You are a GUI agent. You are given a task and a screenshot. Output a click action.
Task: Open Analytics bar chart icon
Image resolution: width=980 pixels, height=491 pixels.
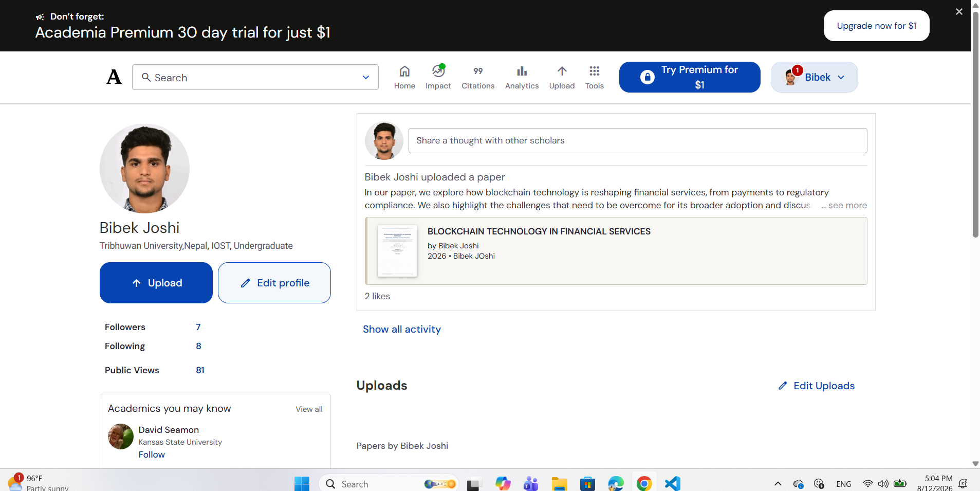pos(522,71)
